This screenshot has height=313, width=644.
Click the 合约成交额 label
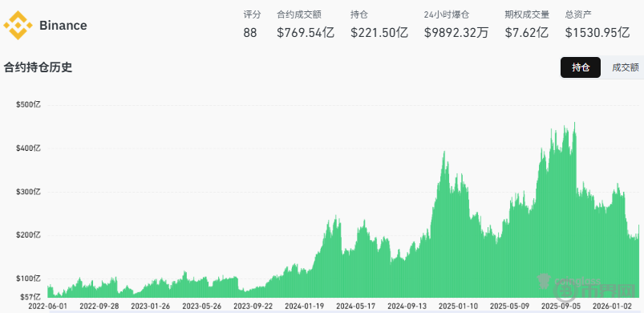299,14
